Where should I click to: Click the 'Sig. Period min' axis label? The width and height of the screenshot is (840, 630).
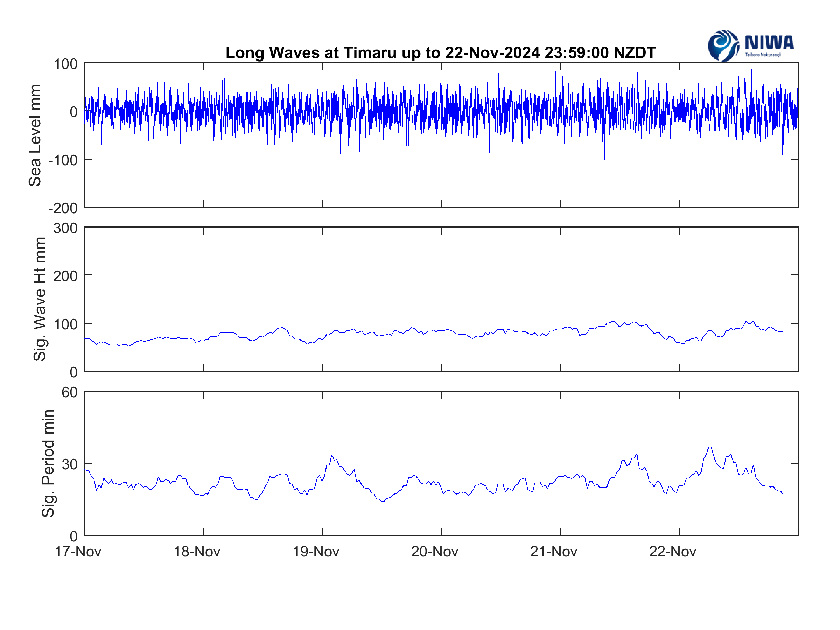click(x=48, y=463)
